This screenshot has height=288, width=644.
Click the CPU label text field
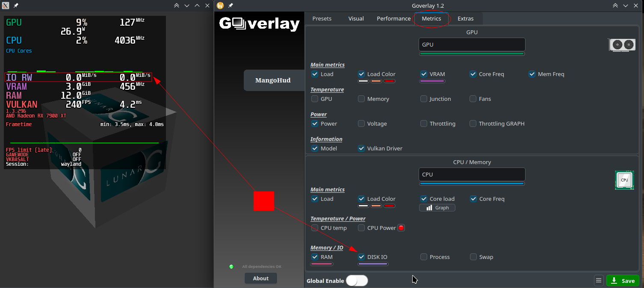tap(472, 174)
